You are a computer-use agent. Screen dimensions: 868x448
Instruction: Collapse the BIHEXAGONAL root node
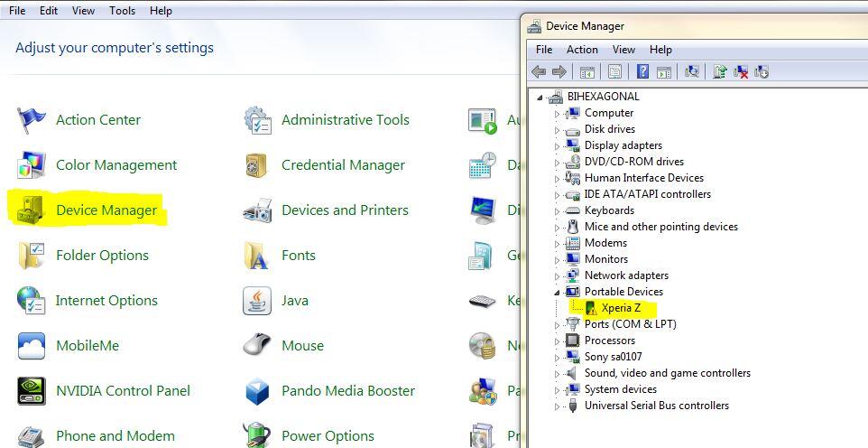[540, 98]
